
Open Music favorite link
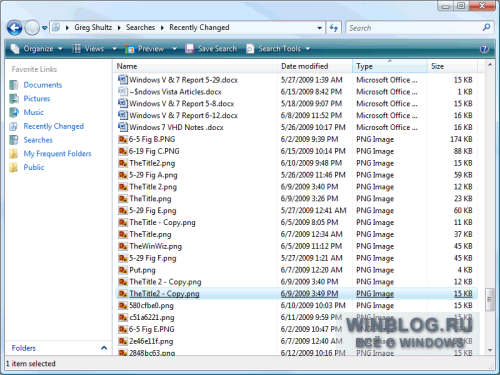33,112
